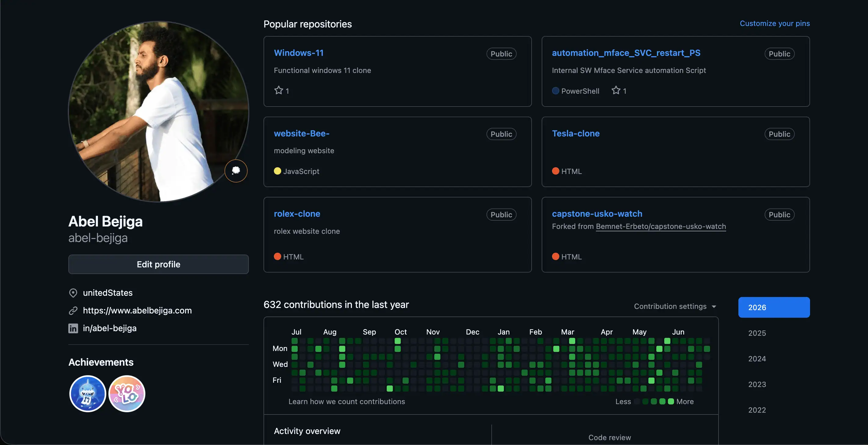Click the link icon beside the website URL
The height and width of the screenshot is (445, 868).
point(73,310)
